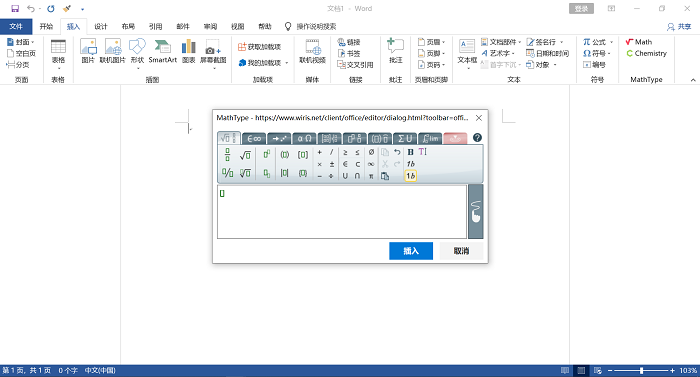Collapse the ribbon with the chevron
This screenshot has height=377, width=700.
click(693, 80)
